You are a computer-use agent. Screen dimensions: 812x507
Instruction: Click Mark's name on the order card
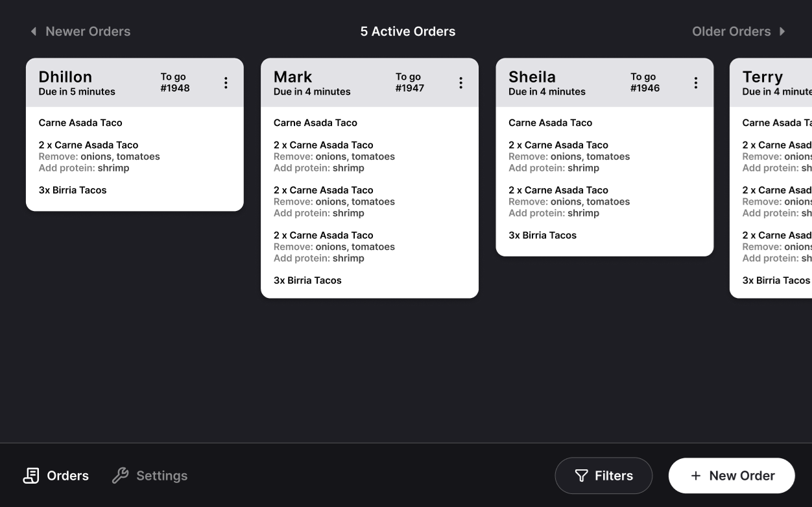point(293,77)
